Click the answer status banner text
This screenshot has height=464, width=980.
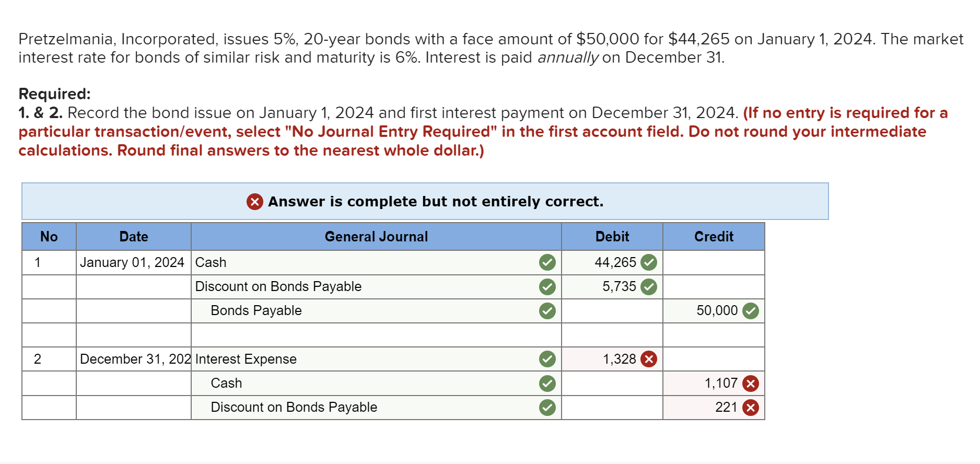click(x=436, y=202)
